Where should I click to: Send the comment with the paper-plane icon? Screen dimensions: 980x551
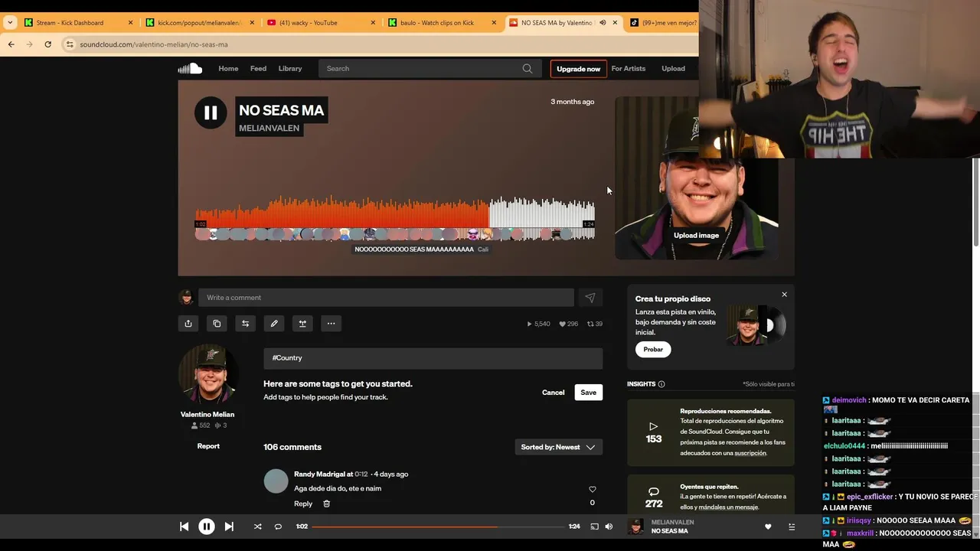pos(590,298)
